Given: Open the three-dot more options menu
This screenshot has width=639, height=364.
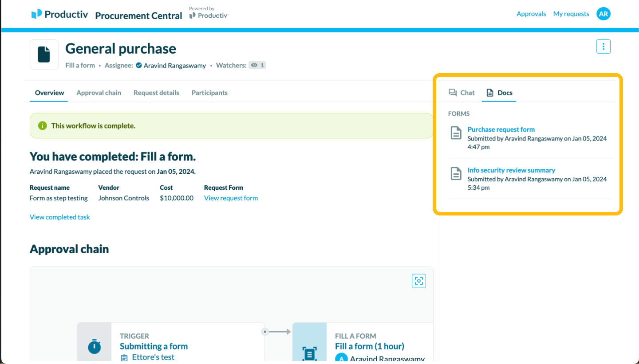Looking at the screenshot, I should coord(603,47).
